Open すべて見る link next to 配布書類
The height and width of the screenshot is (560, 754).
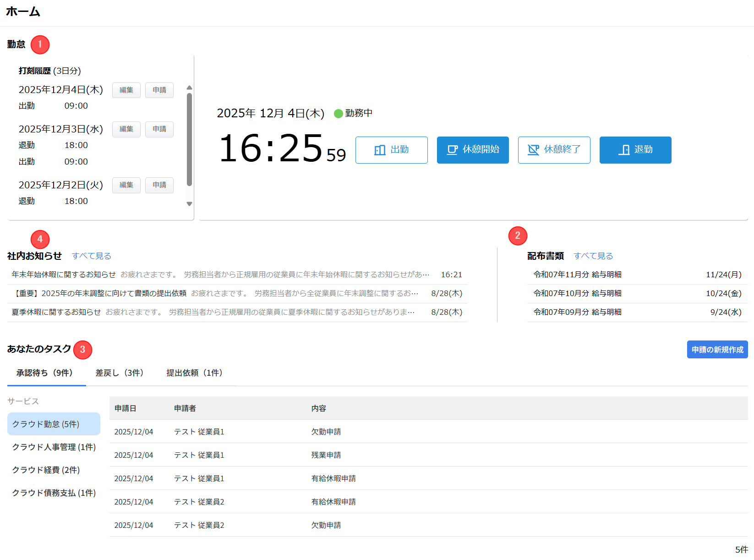[x=593, y=256]
